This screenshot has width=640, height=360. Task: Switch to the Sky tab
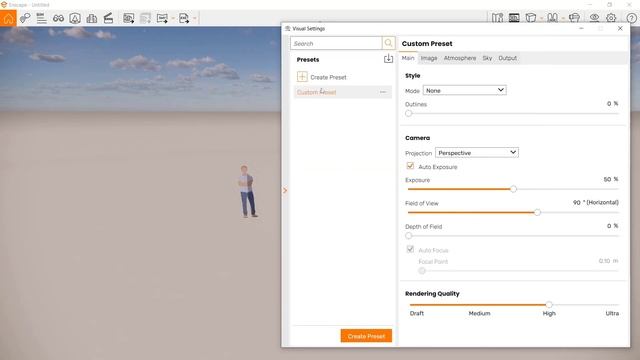coord(487,58)
